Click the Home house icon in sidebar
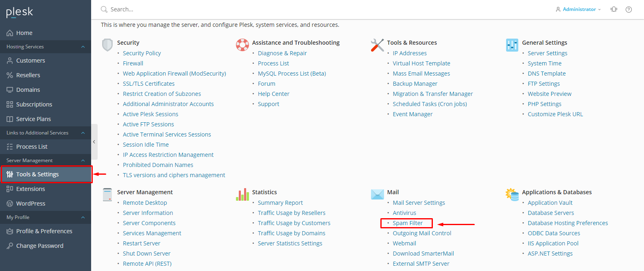 [10, 33]
